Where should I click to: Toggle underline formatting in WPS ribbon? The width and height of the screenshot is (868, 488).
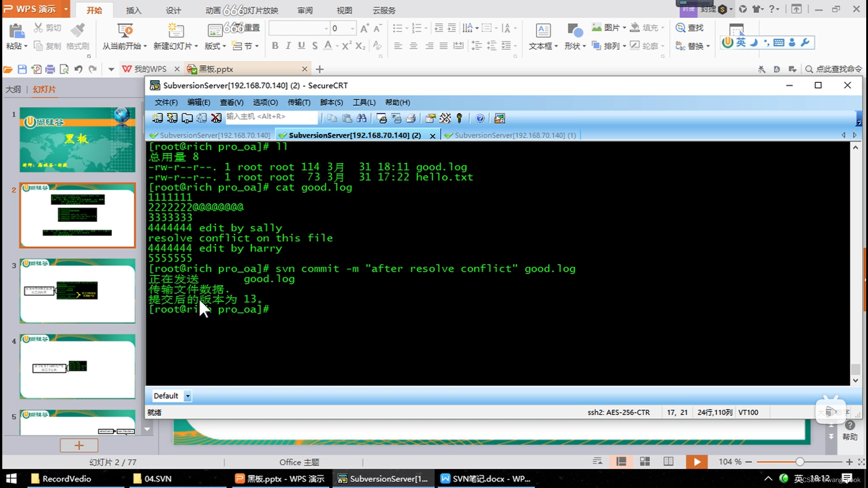[302, 46]
